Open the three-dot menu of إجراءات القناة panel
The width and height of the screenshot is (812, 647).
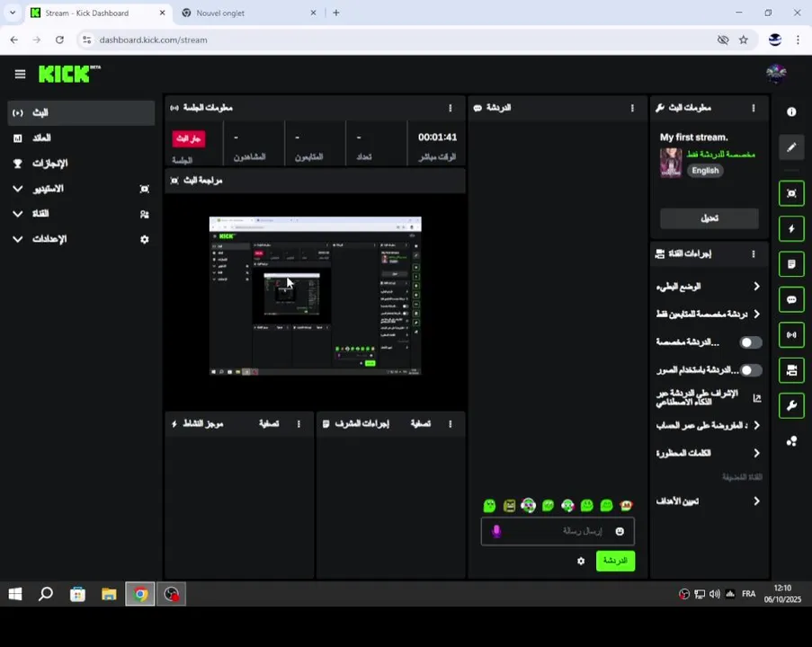[753, 253]
